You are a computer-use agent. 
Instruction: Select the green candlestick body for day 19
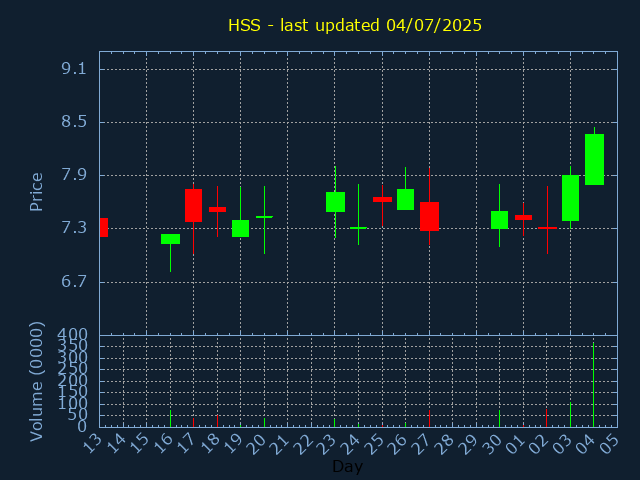click(240, 229)
